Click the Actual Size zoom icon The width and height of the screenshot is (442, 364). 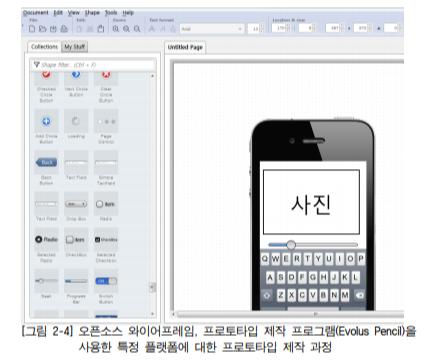(x=137, y=29)
